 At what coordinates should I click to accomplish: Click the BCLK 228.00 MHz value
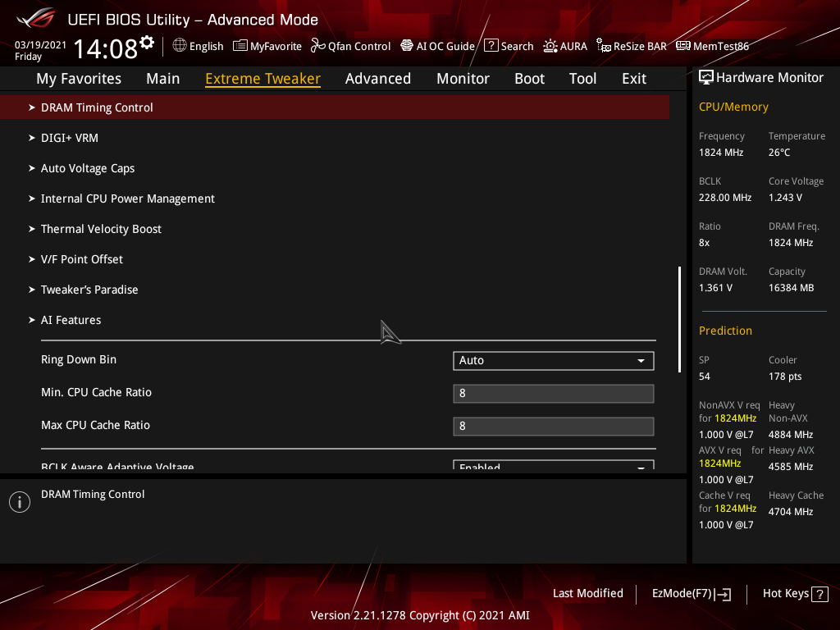click(x=725, y=198)
